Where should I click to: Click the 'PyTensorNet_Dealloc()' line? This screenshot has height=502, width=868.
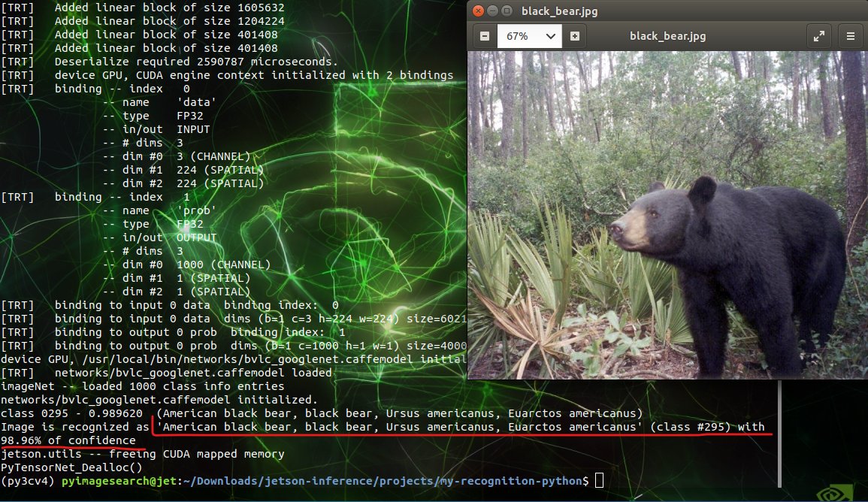(x=71, y=467)
